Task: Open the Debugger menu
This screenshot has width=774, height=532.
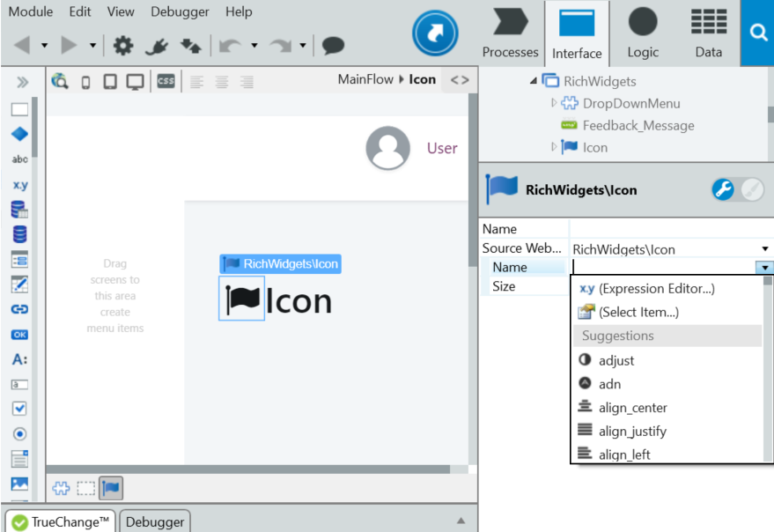Action: tap(179, 11)
